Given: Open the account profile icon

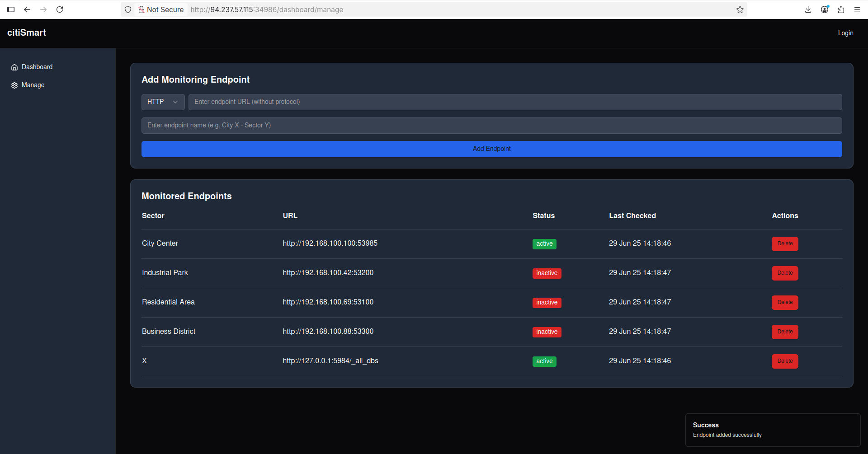Looking at the screenshot, I should (825, 9).
